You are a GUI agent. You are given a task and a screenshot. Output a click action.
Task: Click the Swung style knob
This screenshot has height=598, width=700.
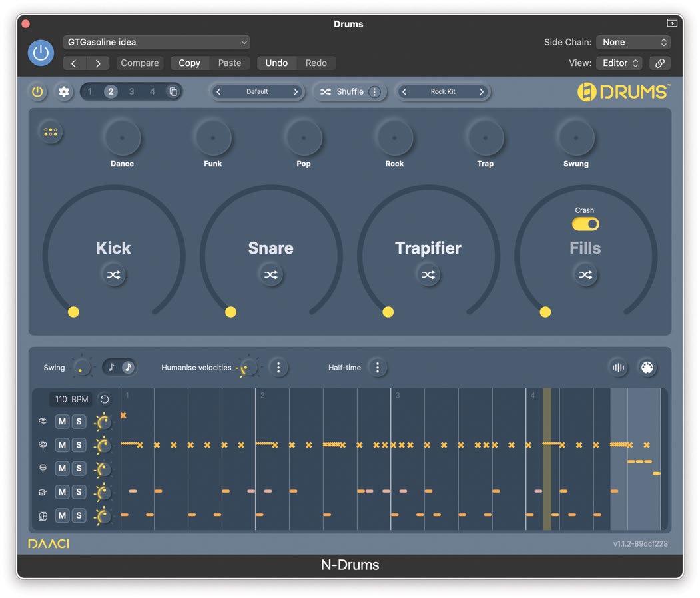(576, 137)
